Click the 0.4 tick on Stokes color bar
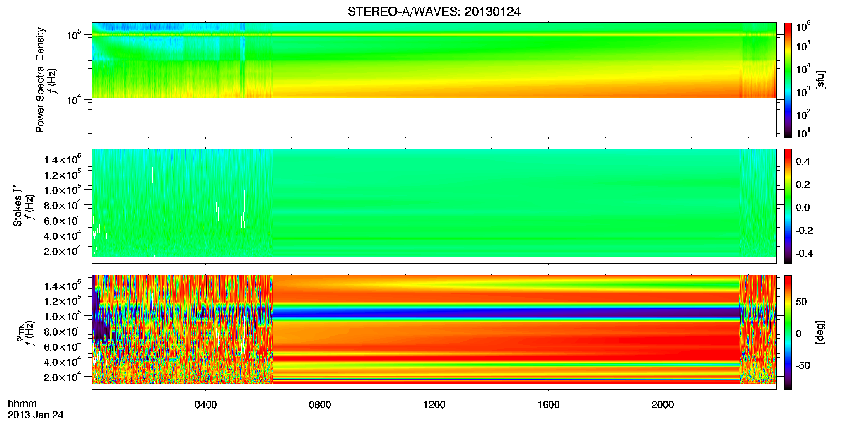868x447 pixels. [803, 162]
